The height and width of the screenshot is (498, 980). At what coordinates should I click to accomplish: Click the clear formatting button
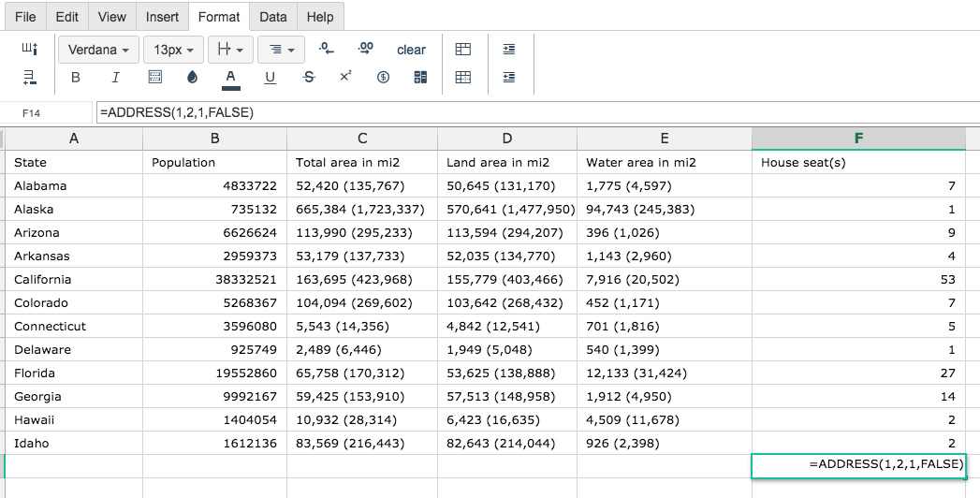[411, 50]
